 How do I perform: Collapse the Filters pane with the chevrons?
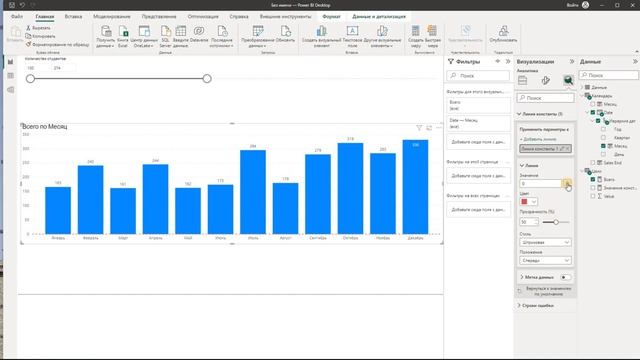(x=508, y=61)
